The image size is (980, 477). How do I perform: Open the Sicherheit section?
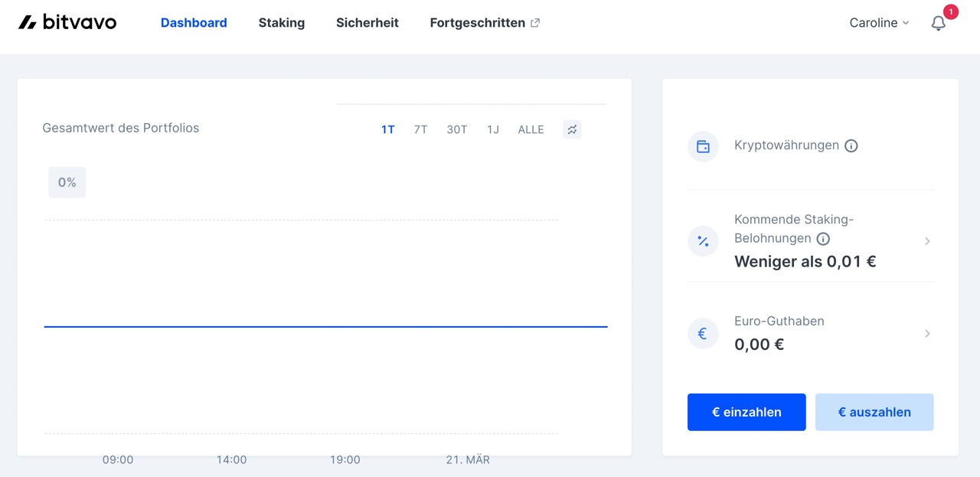pyautogui.click(x=367, y=23)
